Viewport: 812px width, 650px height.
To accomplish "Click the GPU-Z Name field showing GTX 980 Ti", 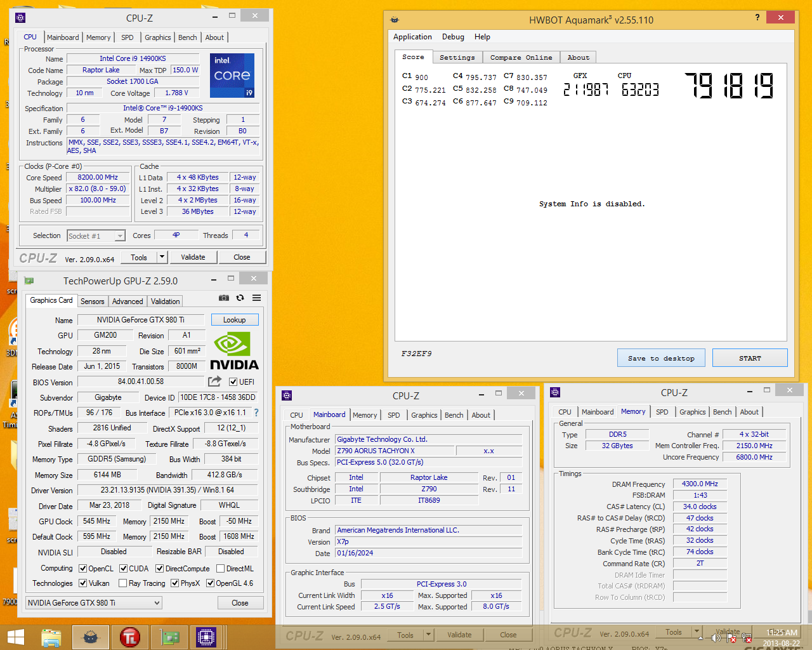I will pos(141,320).
